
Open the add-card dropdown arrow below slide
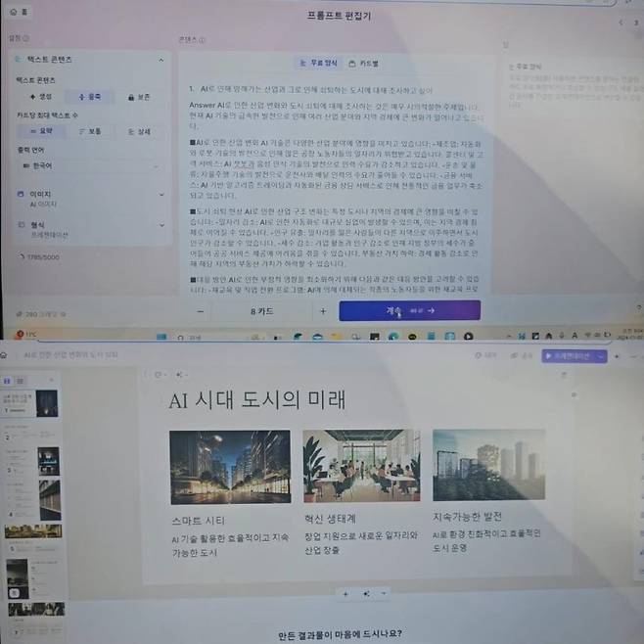coord(384,593)
